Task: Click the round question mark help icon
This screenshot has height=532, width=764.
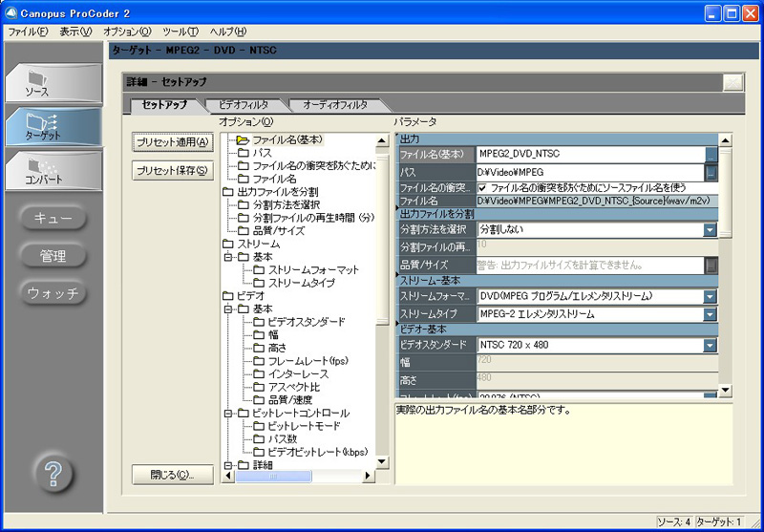Action: click(x=53, y=472)
